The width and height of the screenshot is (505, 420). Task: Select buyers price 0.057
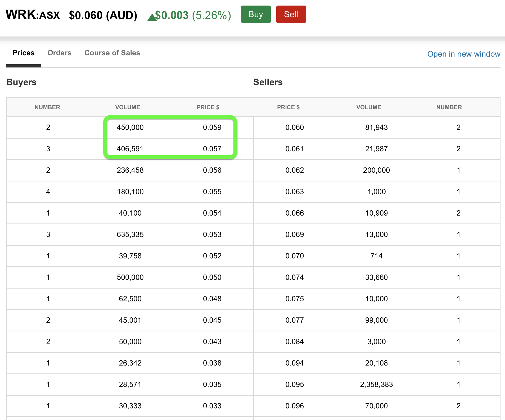(x=212, y=149)
